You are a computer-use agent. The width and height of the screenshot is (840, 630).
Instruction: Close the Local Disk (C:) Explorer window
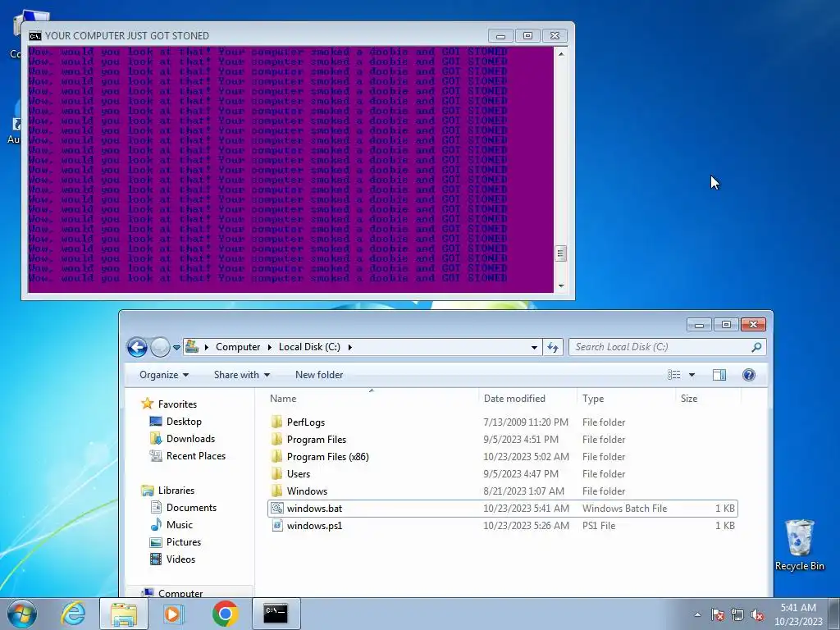coord(753,324)
